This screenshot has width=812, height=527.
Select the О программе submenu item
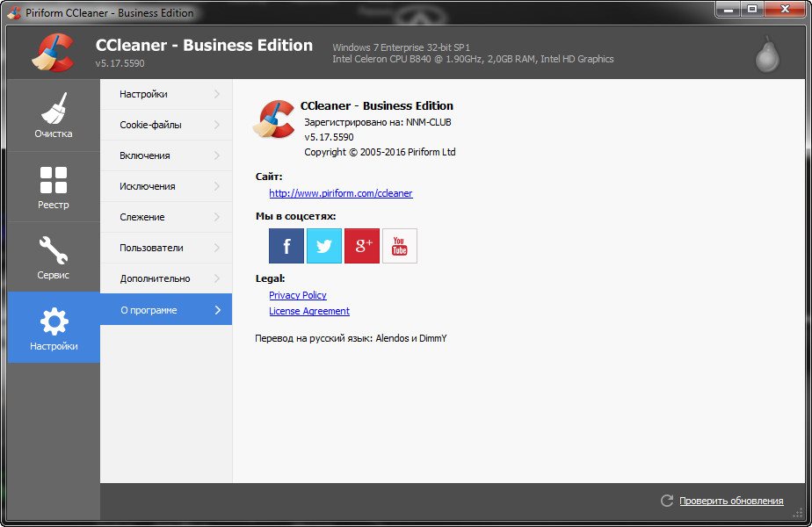166,309
